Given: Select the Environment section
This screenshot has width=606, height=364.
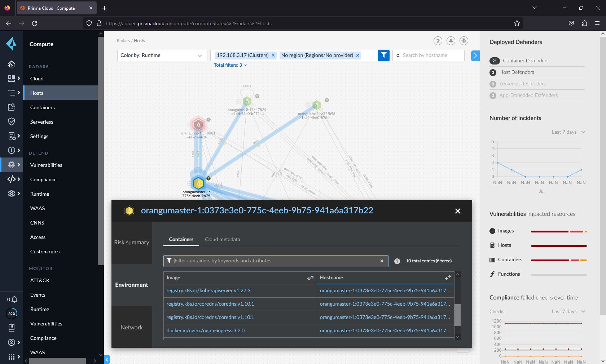Looking at the screenshot, I should 132,285.
